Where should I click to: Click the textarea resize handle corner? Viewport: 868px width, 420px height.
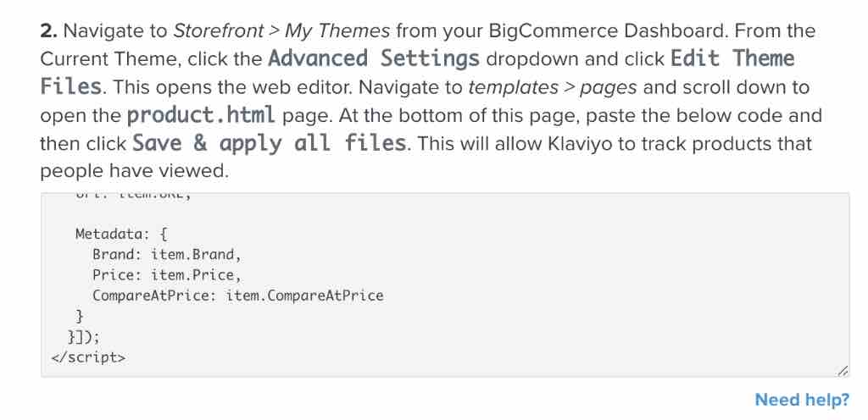(842, 370)
